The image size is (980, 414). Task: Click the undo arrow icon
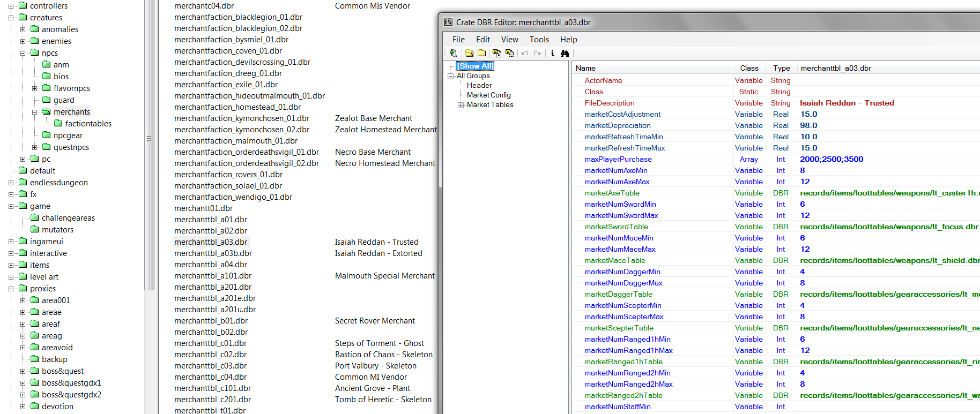click(525, 53)
